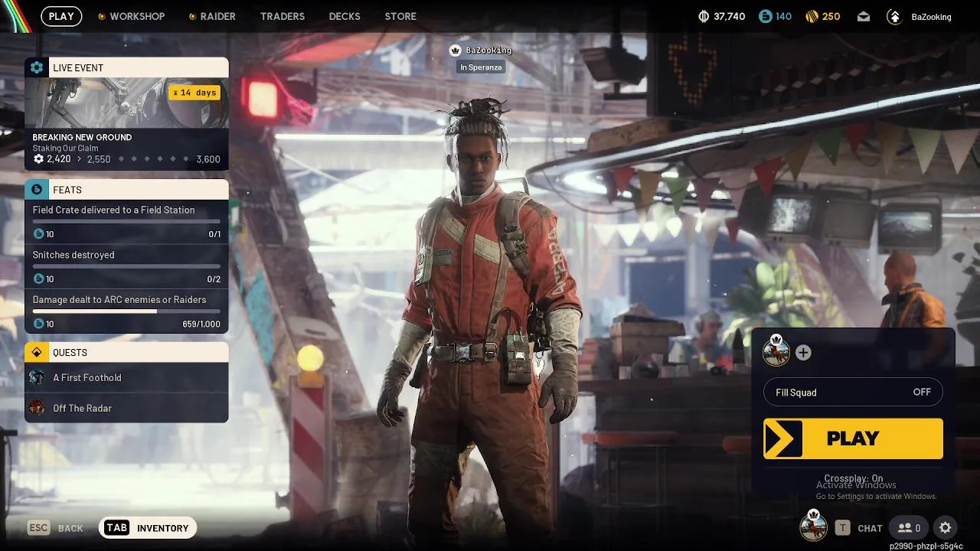Click the BaZooking profile rank icon
Viewport: 980px width, 551px height.
[893, 16]
